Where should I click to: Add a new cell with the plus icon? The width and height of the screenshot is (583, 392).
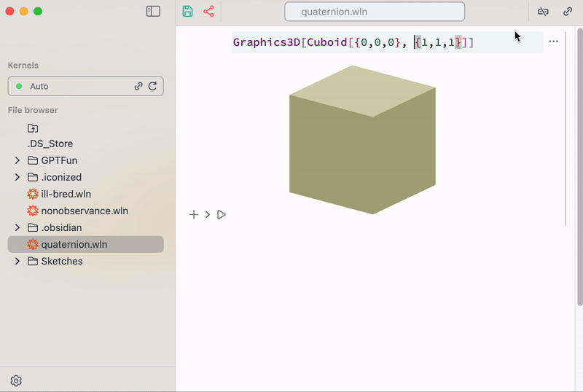pyautogui.click(x=194, y=215)
